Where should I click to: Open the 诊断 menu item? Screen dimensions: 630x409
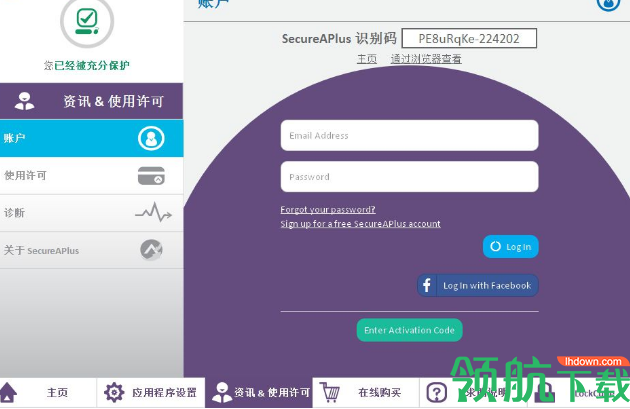(91, 213)
